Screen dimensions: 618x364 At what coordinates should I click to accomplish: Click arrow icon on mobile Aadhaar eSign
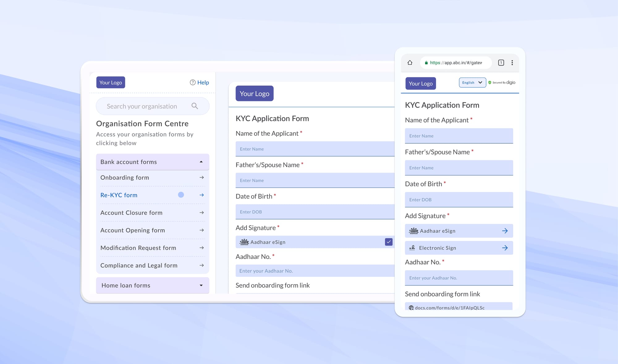click(505, 231)
